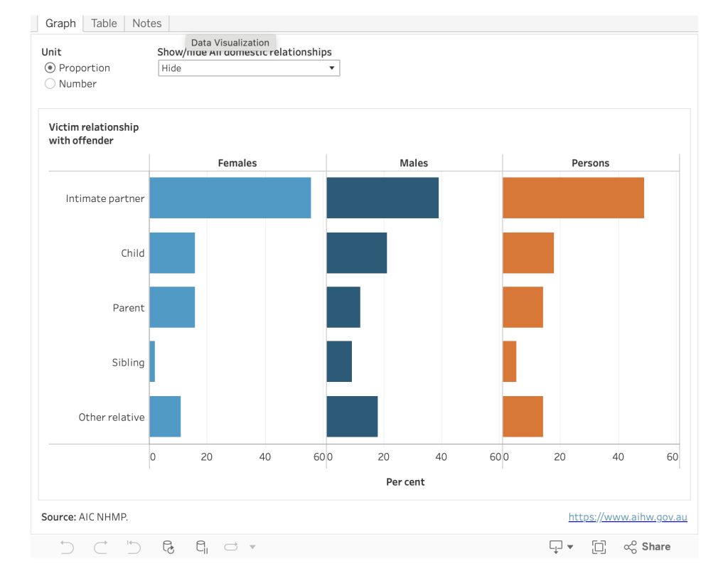Click the orange Persons Child bar
This screenshot has height=586, width=728.
(528, 252)
